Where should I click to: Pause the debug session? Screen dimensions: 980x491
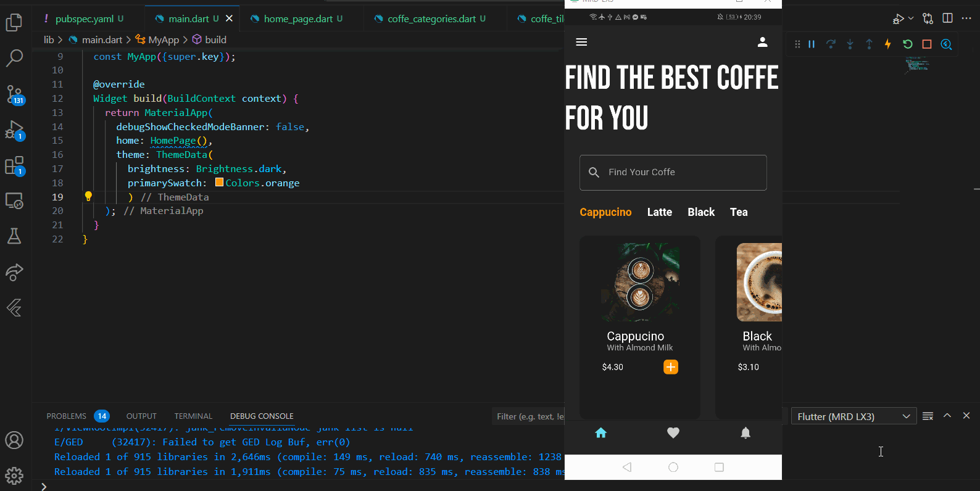pyautogui.click(x=812, y=44)
